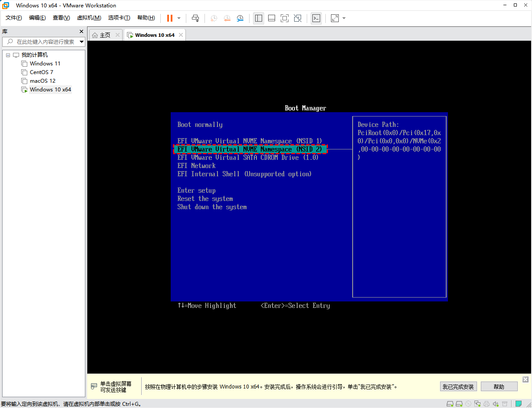This screenshot has width=532, height=408.
Task: Open the 查看(V) menu
Action: (x=61, y=18)
